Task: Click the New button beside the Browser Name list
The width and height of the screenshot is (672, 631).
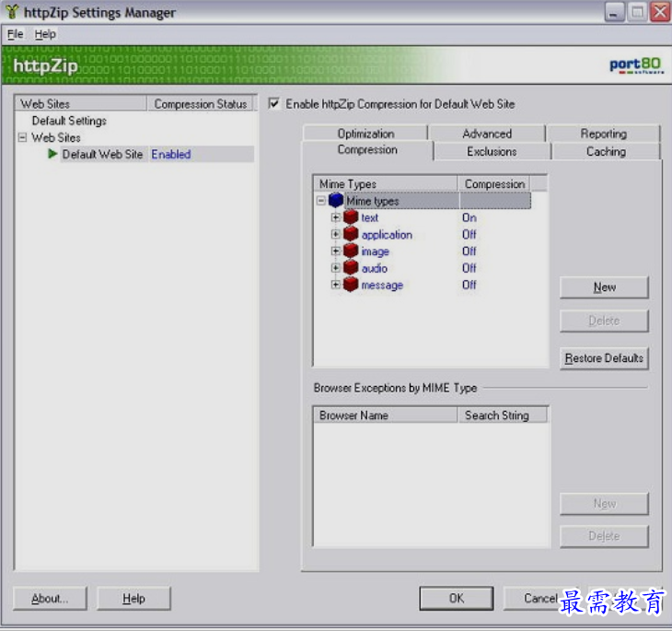Action: pos(604,503)
